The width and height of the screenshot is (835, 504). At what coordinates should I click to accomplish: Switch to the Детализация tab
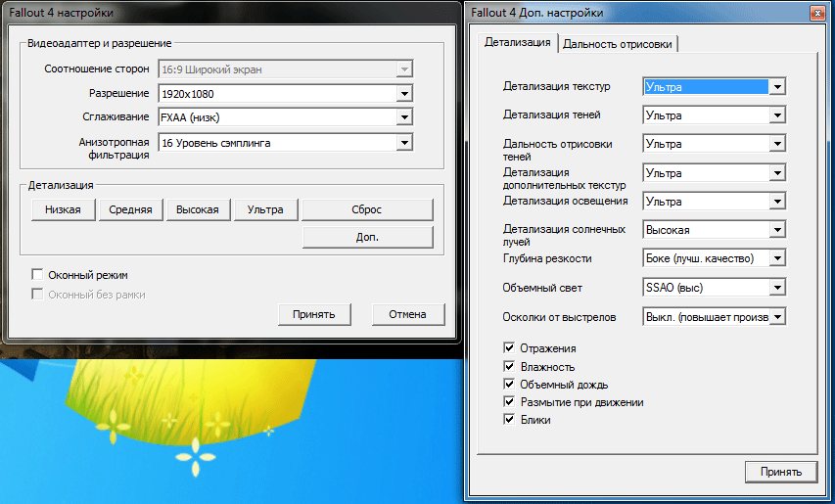517,43
